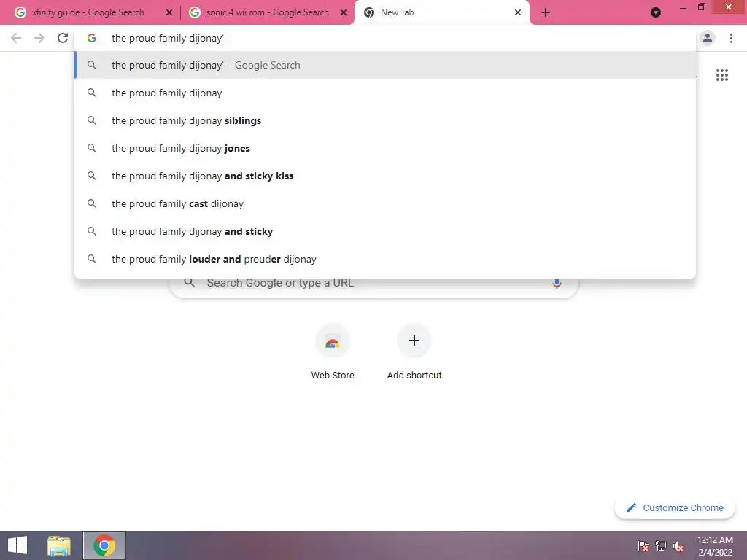Open the Chrome profile avatar menu
The height and width of the screenshot is (560, 747).
pos(708,38)
